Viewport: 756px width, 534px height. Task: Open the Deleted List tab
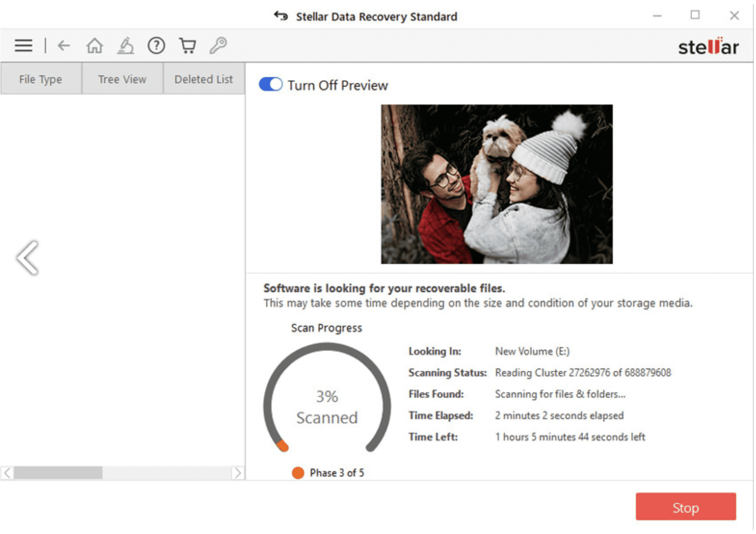point(203,79)
